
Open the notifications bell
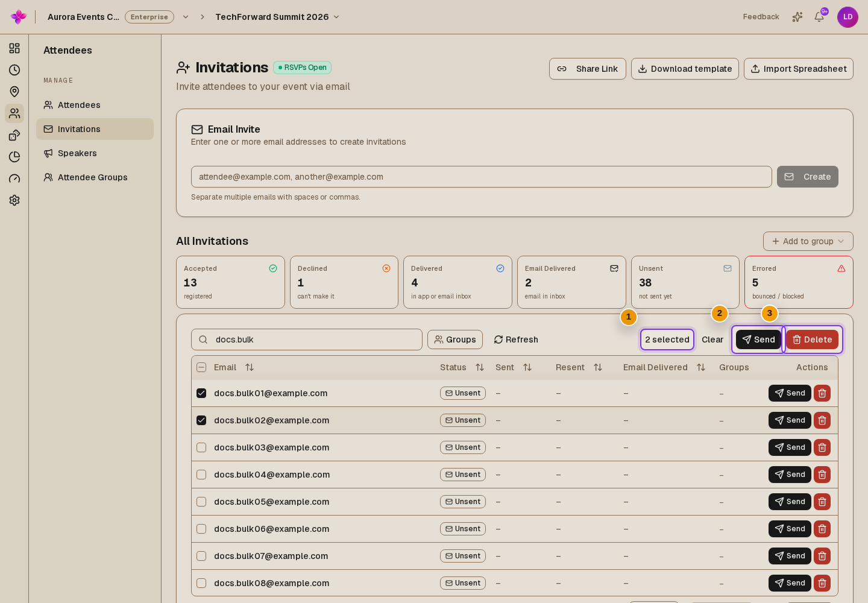pos(819,17)
